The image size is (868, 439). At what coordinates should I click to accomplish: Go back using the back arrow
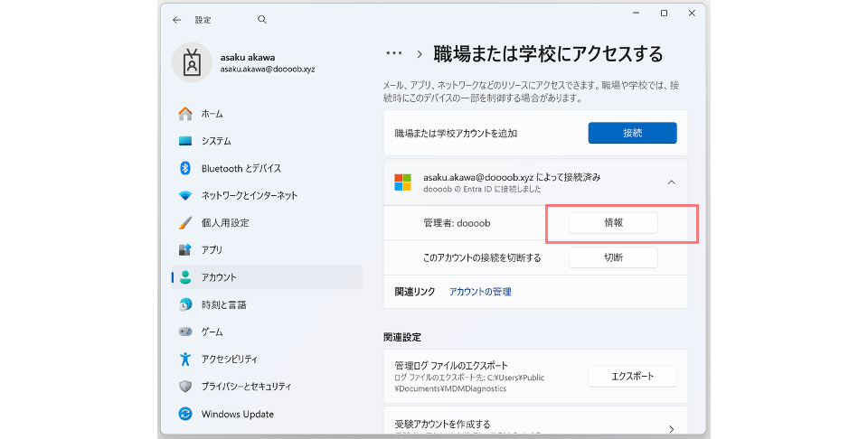[176, 19]
